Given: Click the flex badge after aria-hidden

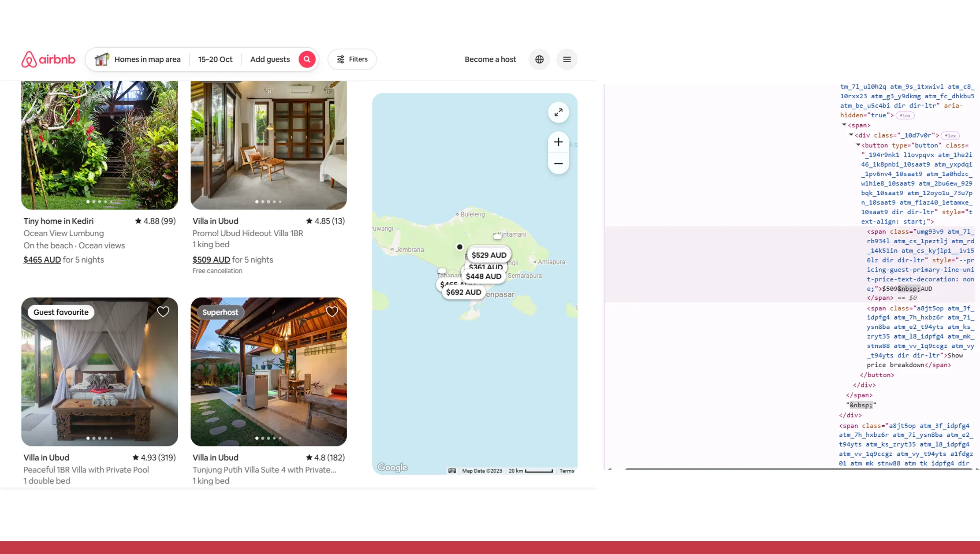Looking at the screenshot, I should pyautogui.click(x=905, y=115).
